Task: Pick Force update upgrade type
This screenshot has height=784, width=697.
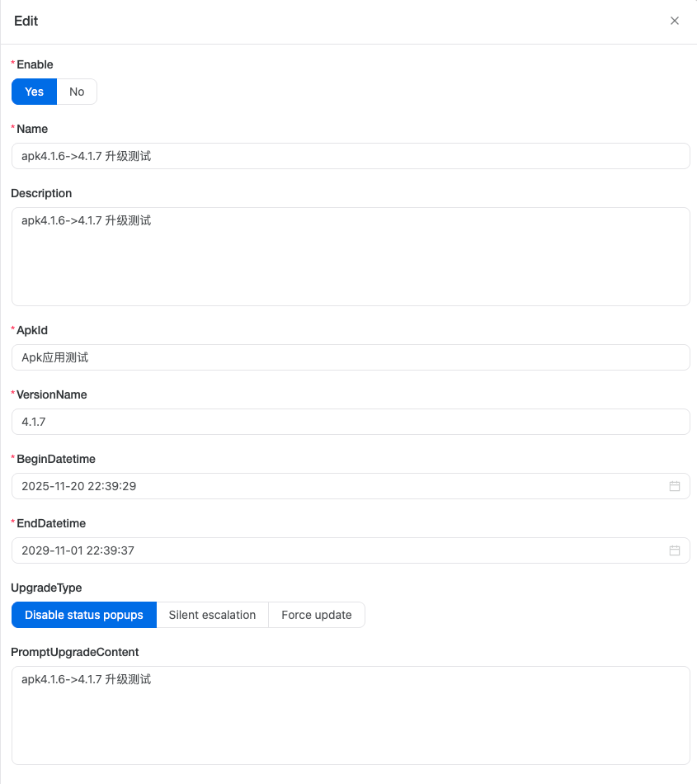Action: [x=317, y=615]
